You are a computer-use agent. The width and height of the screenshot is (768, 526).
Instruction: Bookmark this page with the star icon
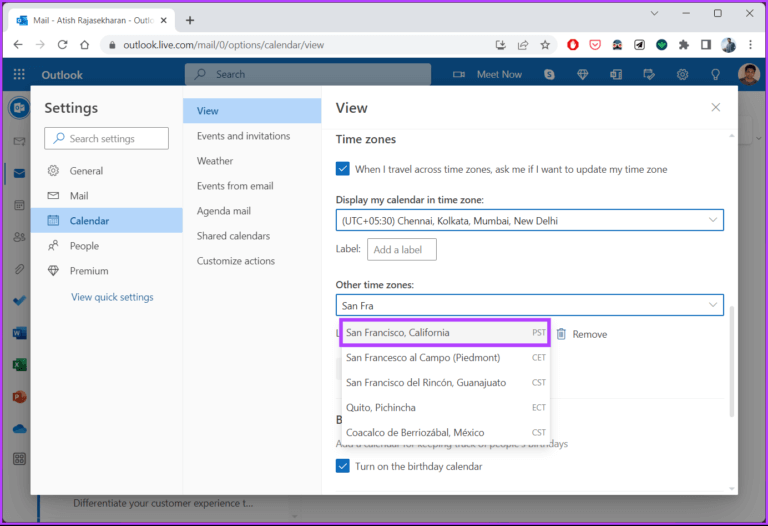(x=545, y=45)
